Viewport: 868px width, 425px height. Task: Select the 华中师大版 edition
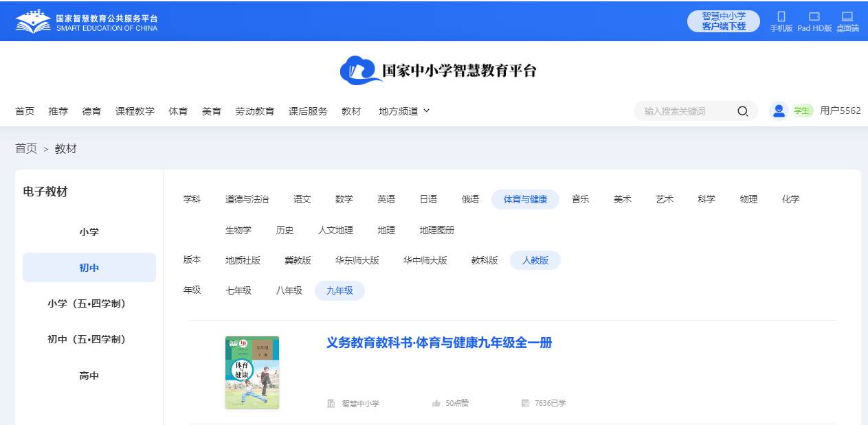click(x=425, y=260)
